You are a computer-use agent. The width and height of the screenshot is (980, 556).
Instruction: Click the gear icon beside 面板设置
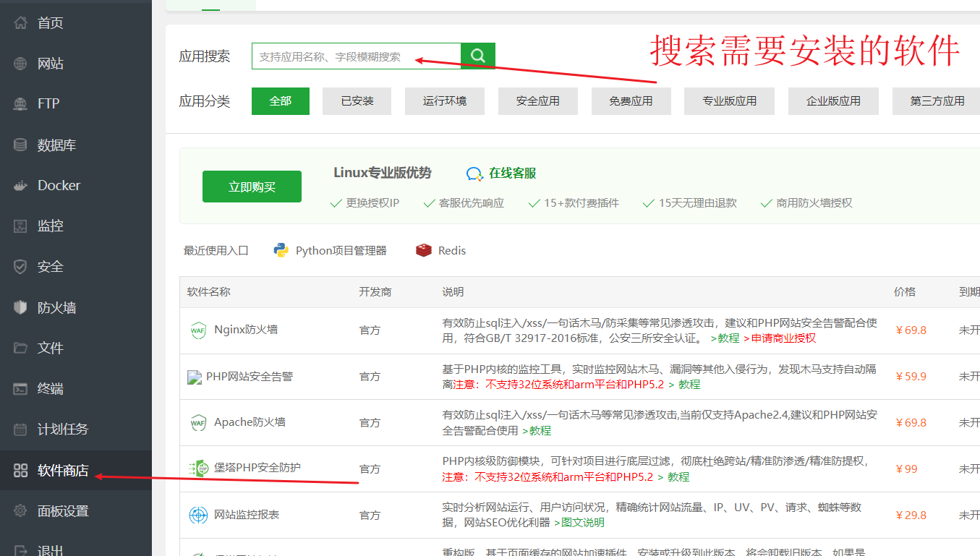click(21, 511)
